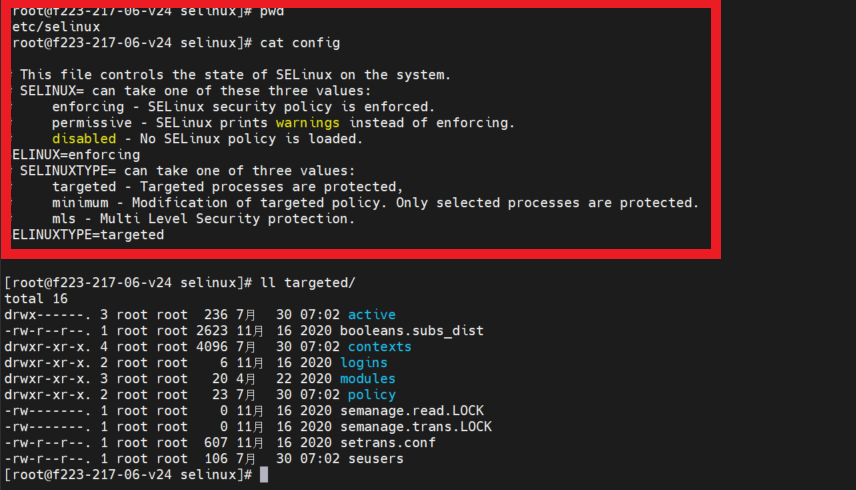Image resolution: width=856 pixels, height=490 pixels.
Task: Click the ELINUXTYPE=targeted config line
Action: [x=88, y=235]
